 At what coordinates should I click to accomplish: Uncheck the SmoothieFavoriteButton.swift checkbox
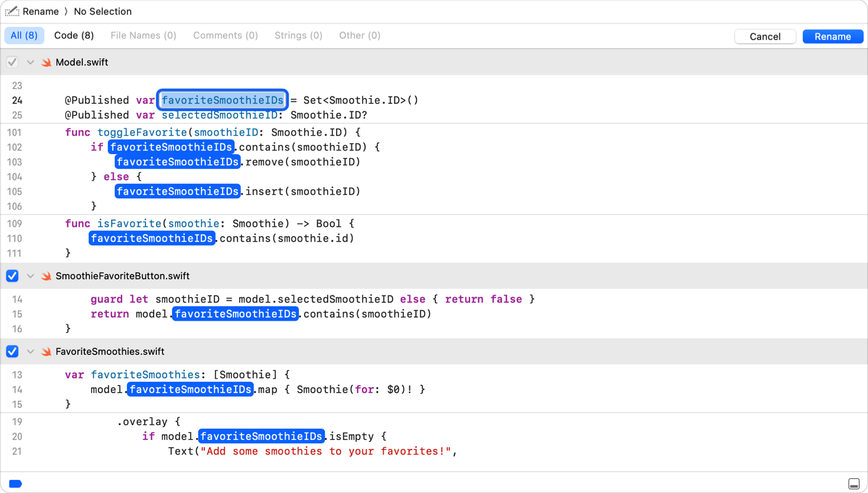click(12, 276)
